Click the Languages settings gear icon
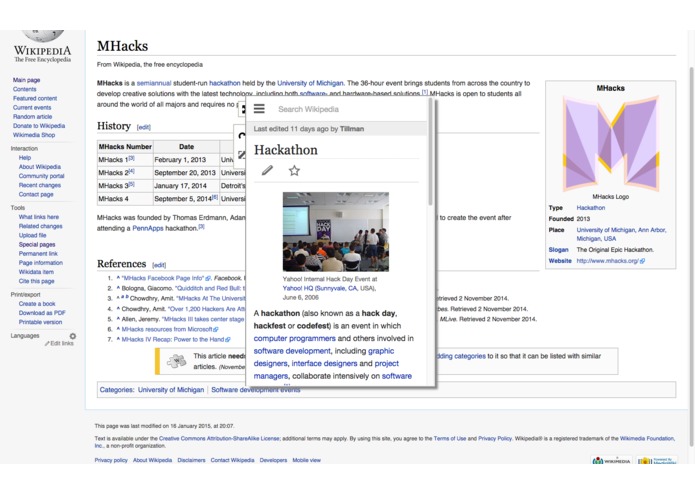Viewport: 695px width, 494px height. pos(73,336)
